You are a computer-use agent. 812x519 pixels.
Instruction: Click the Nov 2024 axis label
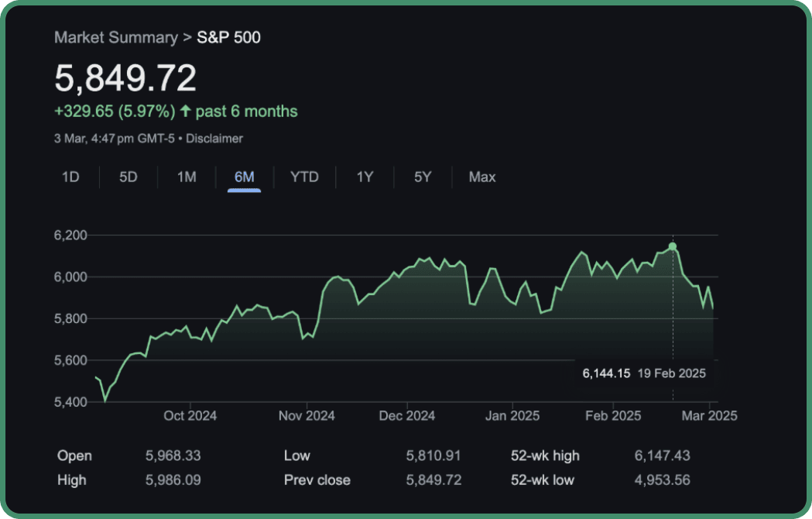point(307,416)
